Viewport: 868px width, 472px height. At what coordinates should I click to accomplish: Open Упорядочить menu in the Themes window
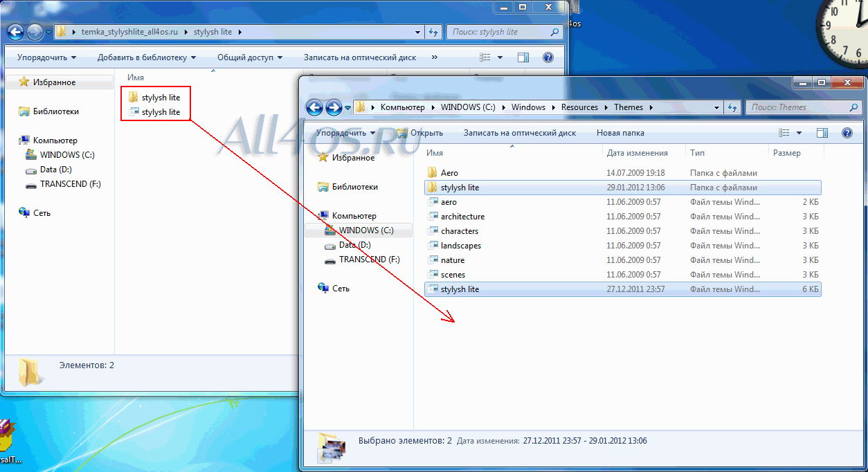(345, 133)
